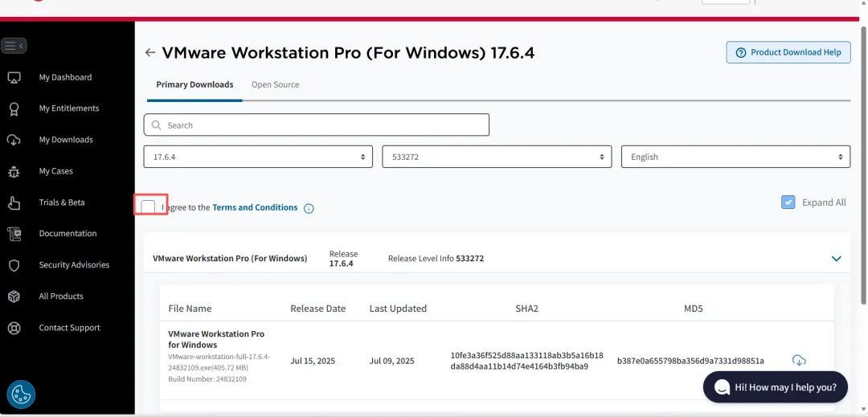Viewport: 868px width, 417px height.
Task: Open Contact Support menu item
Action: 70,328
